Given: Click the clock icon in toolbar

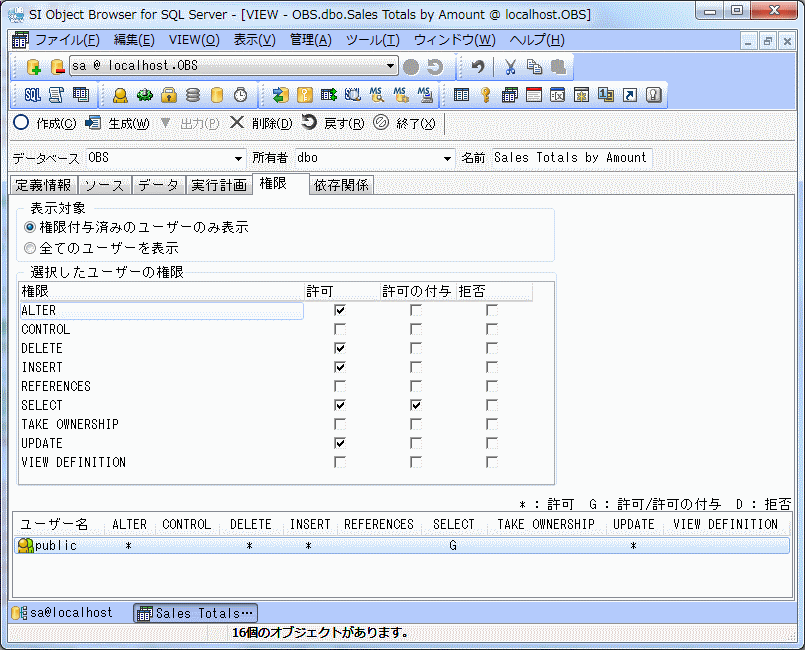Looking at the screenshot, I should pos(240,95).
